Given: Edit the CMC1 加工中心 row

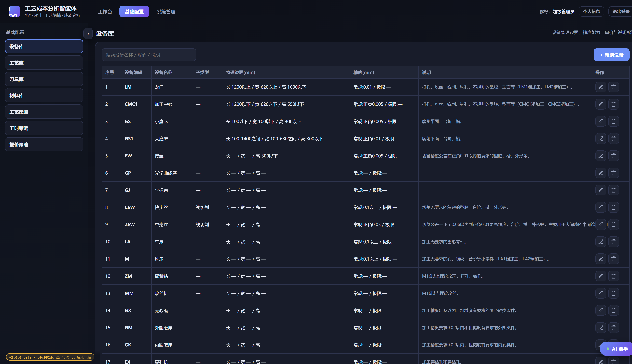Looking at the screenshot, I should [x=600, y=104].
